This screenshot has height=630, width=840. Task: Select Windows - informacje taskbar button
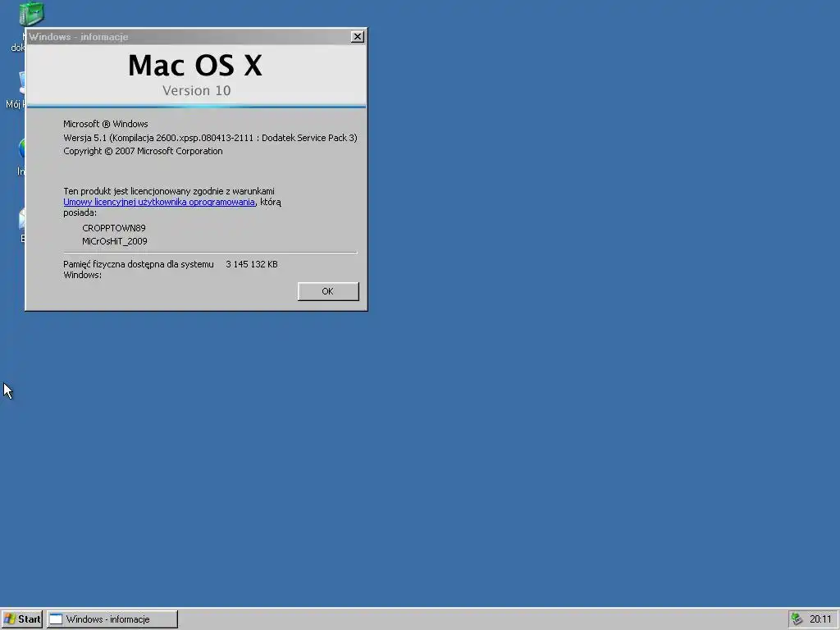112,619
